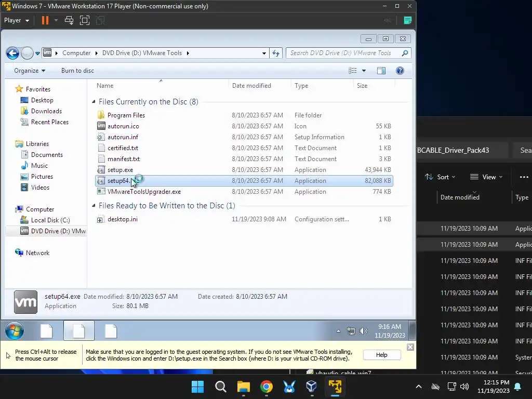Open the Windows 7 Start orb
532x399 pixels.
(x=14, y=330)
